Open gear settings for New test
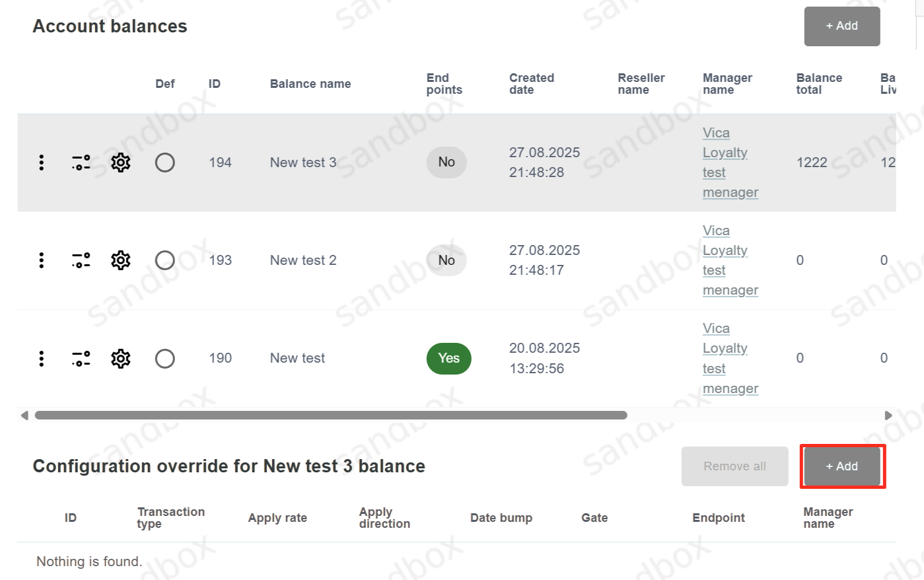The height and width of the screenshot is (580, 924). tap(121, 359)
